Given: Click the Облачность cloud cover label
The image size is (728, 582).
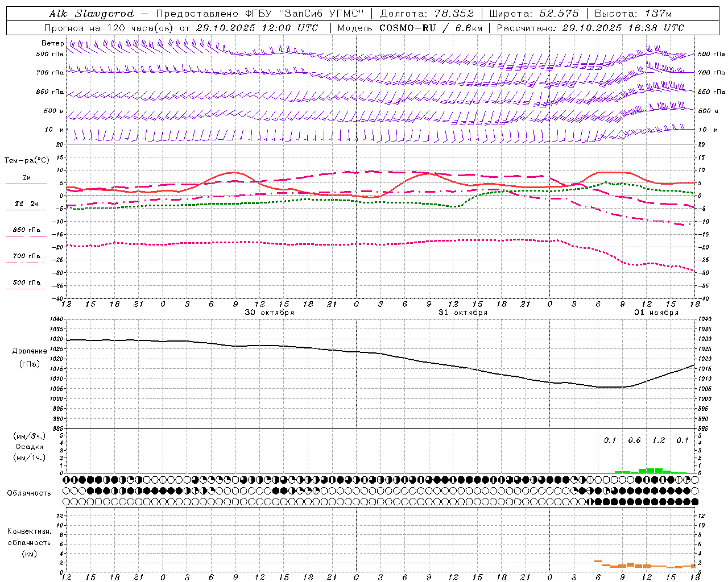Looking at the screenshot, I should 29,493.
